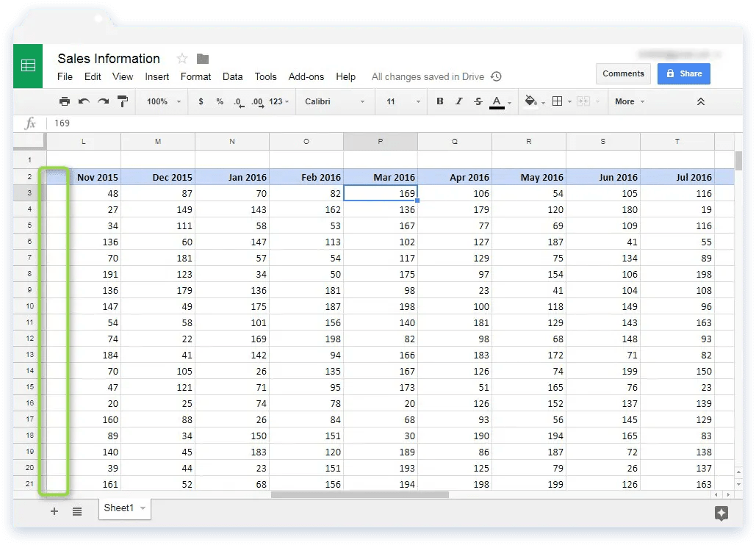
Task: Click the blue Share button
Action: coord(684,73)
